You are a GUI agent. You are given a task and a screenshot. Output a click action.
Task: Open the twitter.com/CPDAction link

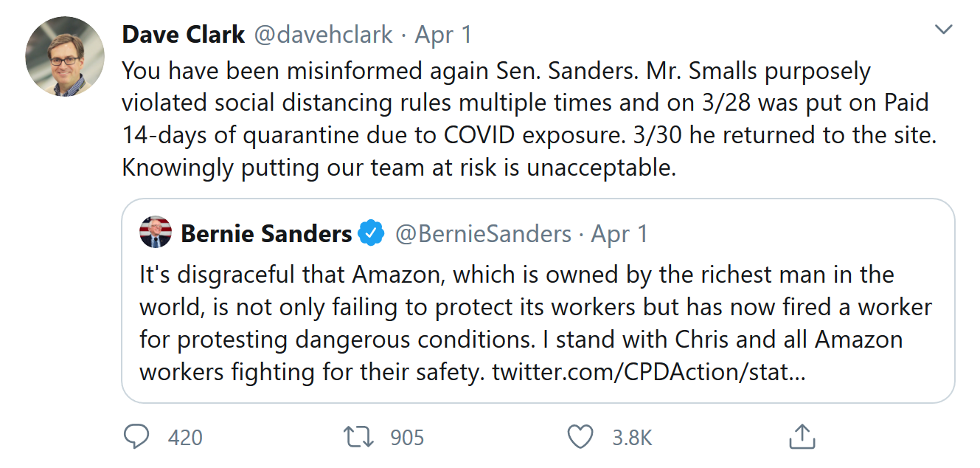pyautogui.click(x=649, y=371)
